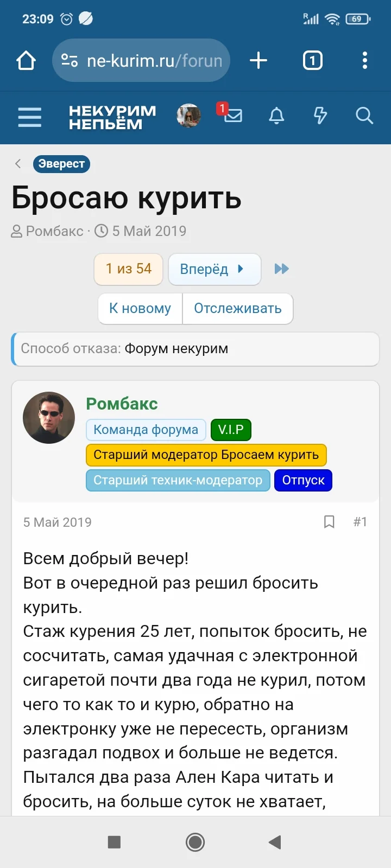Click the "К новому" button
391x868 pixels.
point(140,309)
